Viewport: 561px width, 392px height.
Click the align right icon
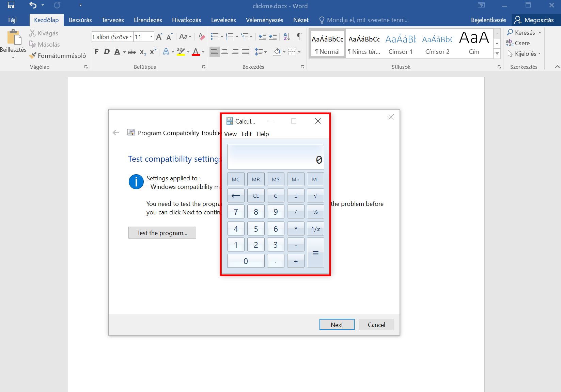[235, 52]
